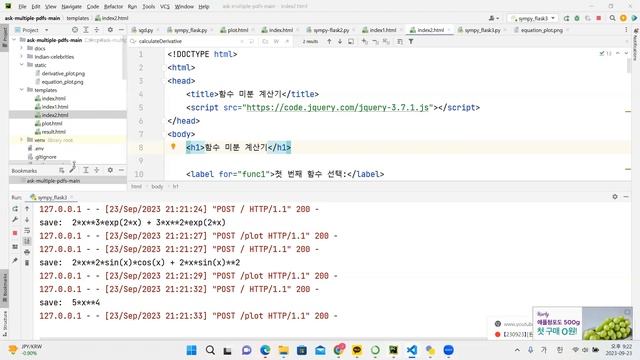The image size is (640, 360).
Task: Pin the Run tab using pin icon
Action: pos(15,260)
